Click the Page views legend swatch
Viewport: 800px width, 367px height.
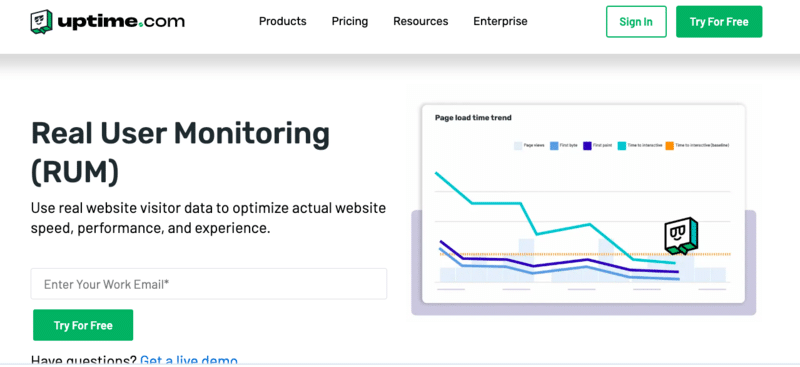[x=518, y=145]
